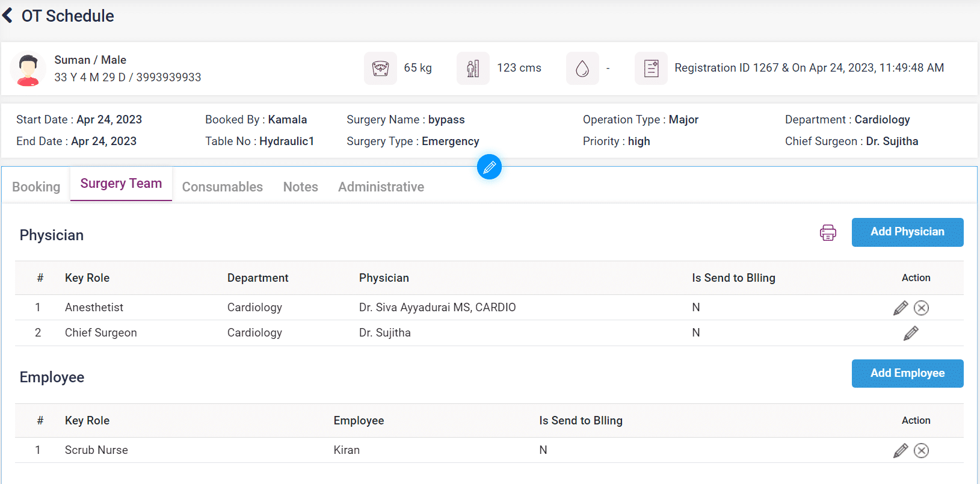The image size is (980, 484).
Task: Click the patient avatar image
Action: click(28, 69)
